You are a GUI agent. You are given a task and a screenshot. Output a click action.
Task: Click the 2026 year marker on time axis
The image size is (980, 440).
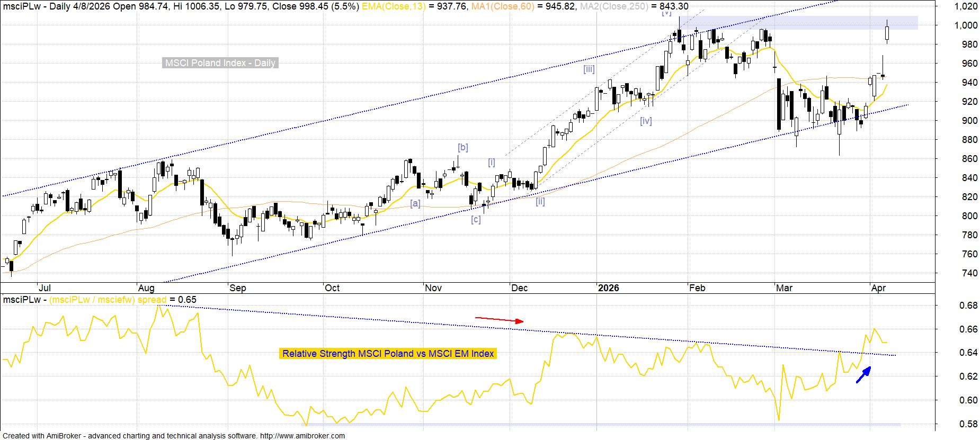point(608,288)
